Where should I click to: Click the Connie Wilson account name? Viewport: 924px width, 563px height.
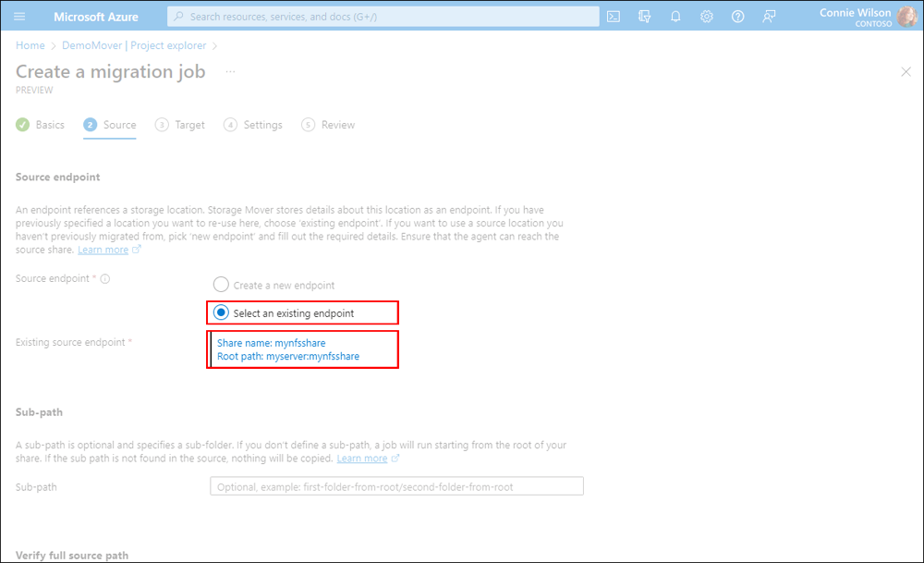(x=855, y=12)
